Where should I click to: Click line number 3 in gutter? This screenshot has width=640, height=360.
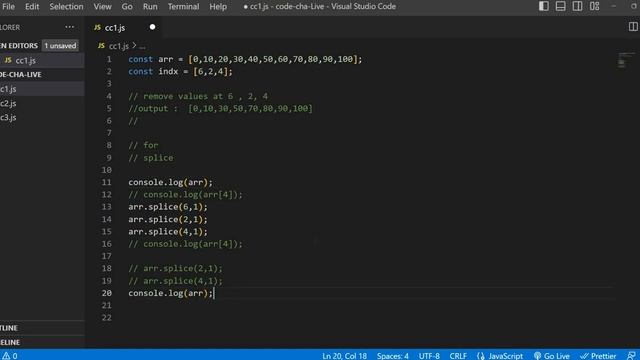coord(109,84)
